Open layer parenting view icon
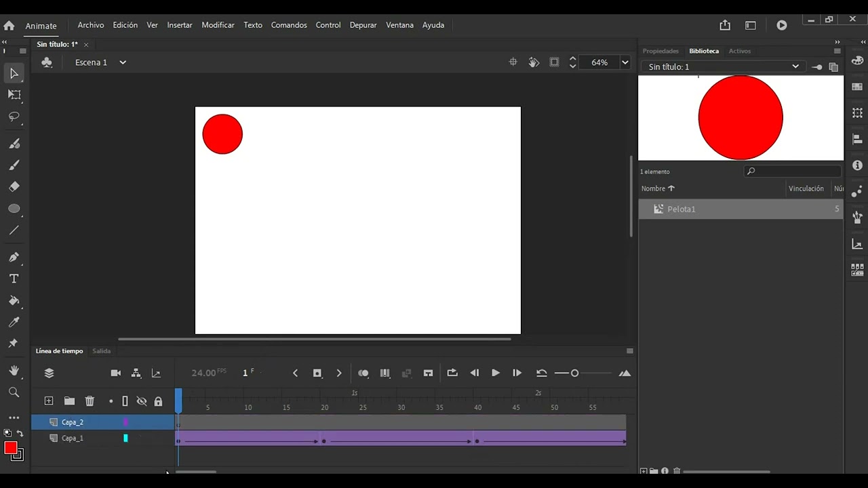 click(136, 373)
